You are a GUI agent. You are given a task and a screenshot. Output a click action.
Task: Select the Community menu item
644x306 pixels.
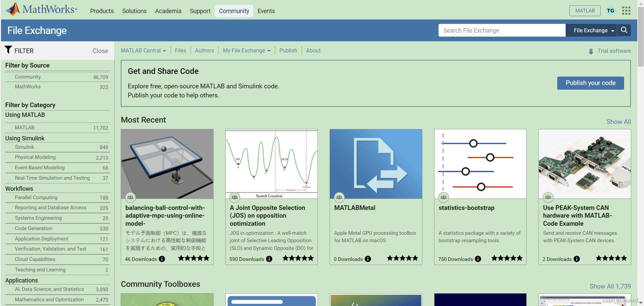pos(234,11)
